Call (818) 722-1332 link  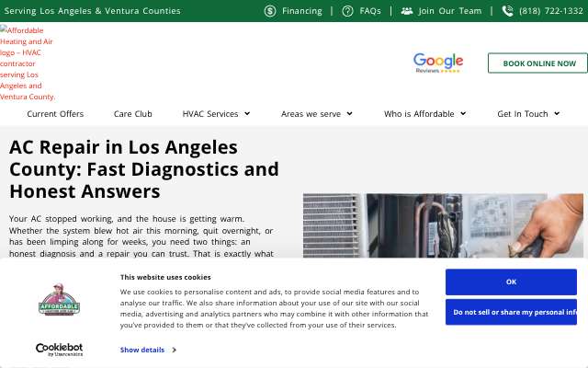(551, 11)
